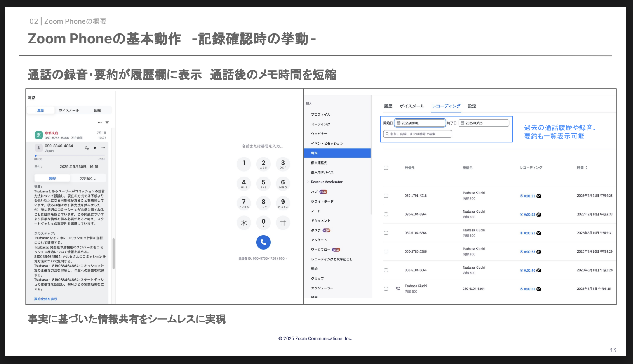This screenshot has width=633, height=364.
Task: Click the play icon for the 0:01:21 recording
Action: pos(522,196)
